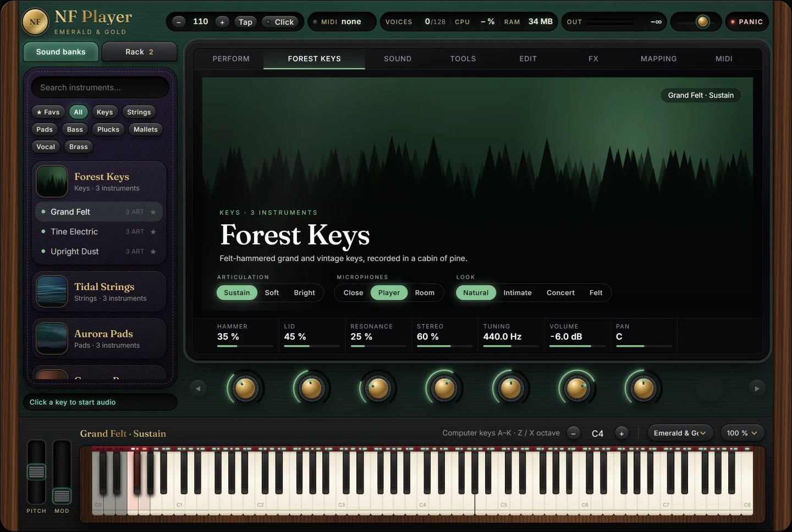Click the Hammer knob

pyautogui.click(x=245, y=389)
